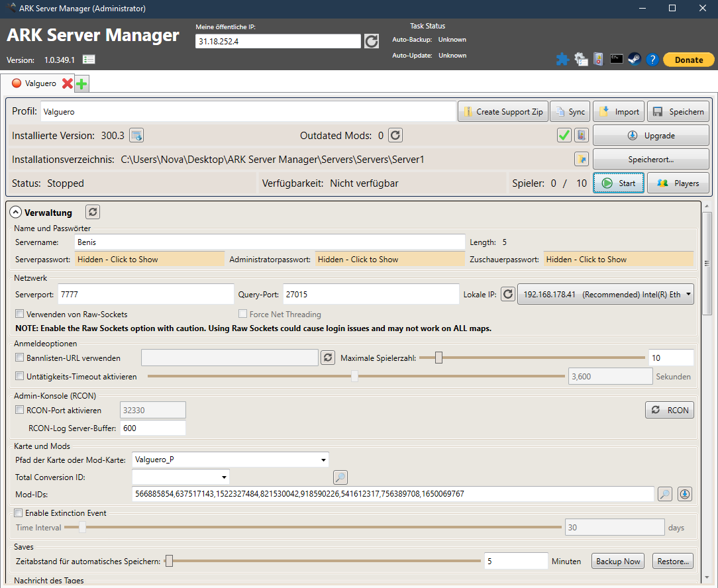Click the Backup Now button

618,562
